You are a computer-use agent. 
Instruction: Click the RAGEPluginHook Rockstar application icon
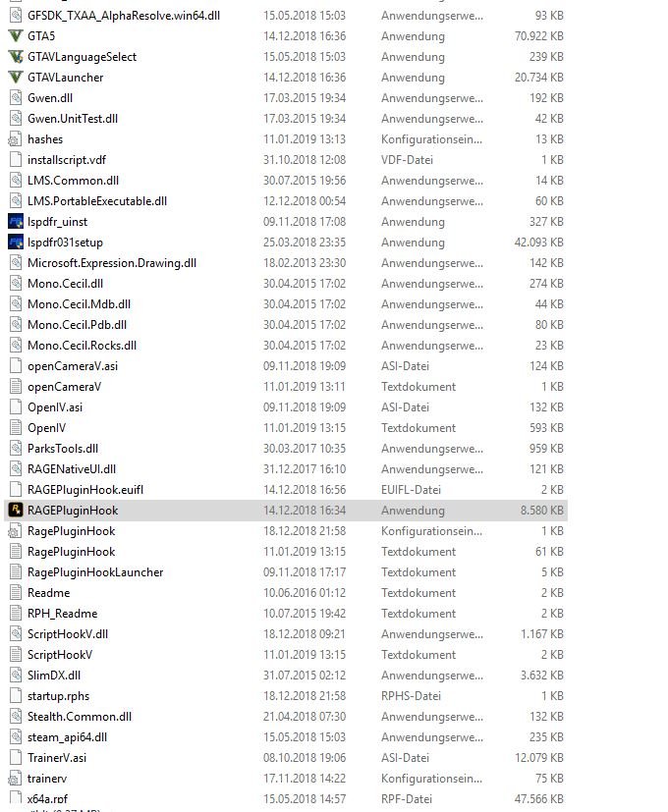16,511
